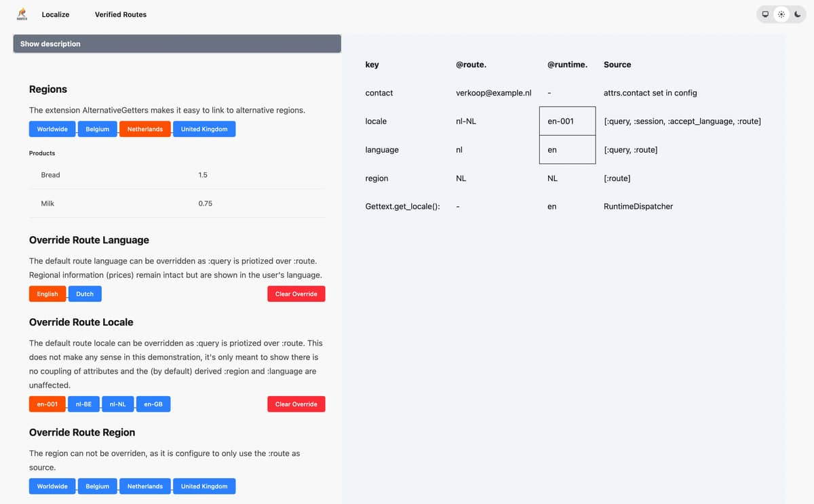Choose Belgium under Regions heading
The image size is (814, 504).
98,129
